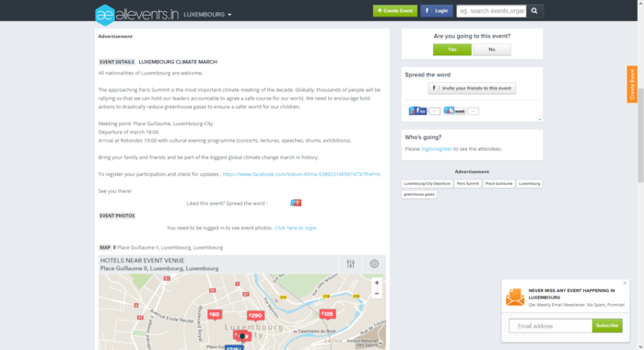Focus the Email address field
Image resolution: width=644 pixels, height=350 pixels.
[x=551, y=326]
